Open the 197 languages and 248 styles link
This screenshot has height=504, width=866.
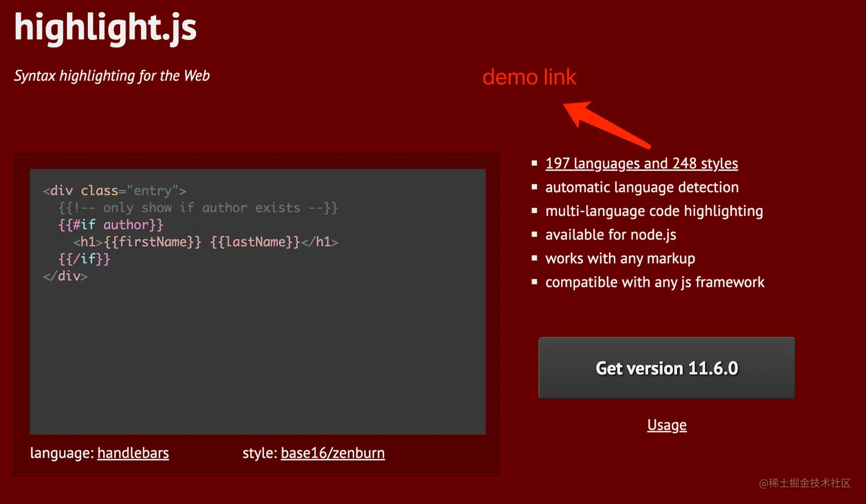[x=641, y=164]
